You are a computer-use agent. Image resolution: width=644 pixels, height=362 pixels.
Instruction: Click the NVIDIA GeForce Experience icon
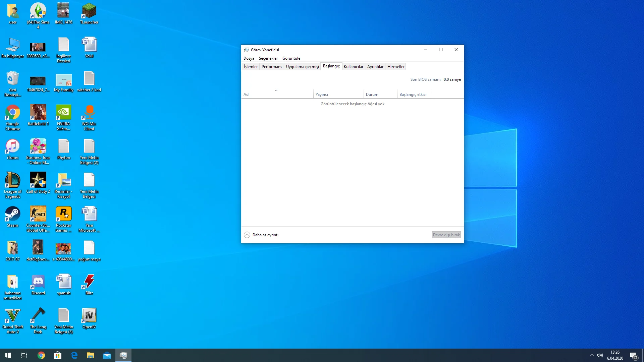[63, 113]
